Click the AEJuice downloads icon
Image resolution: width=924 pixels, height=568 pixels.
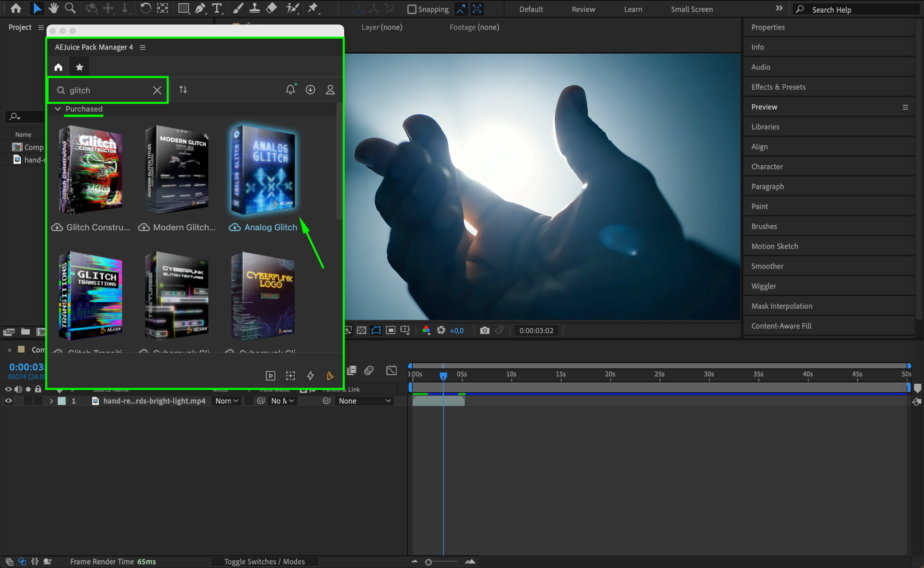310,89
